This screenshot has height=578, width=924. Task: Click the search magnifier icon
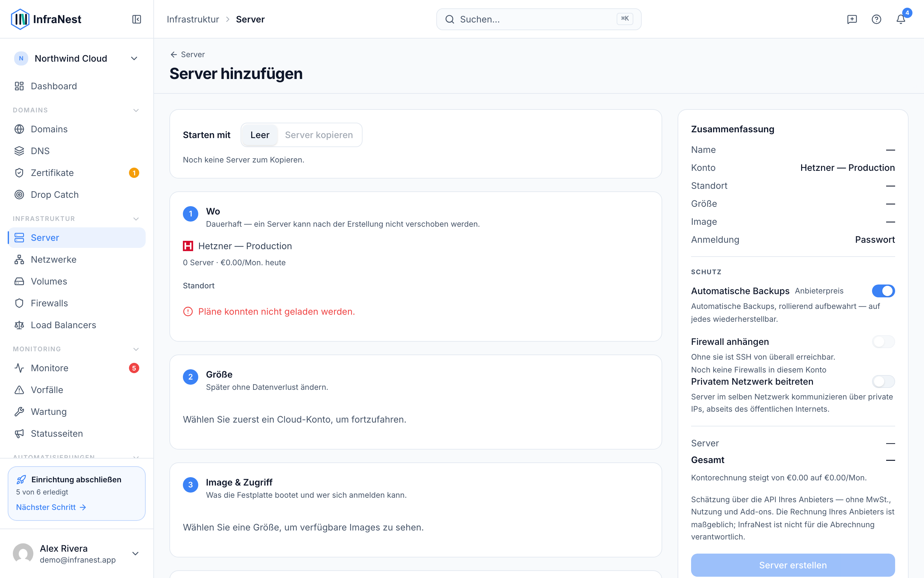(x=450, y=19)
